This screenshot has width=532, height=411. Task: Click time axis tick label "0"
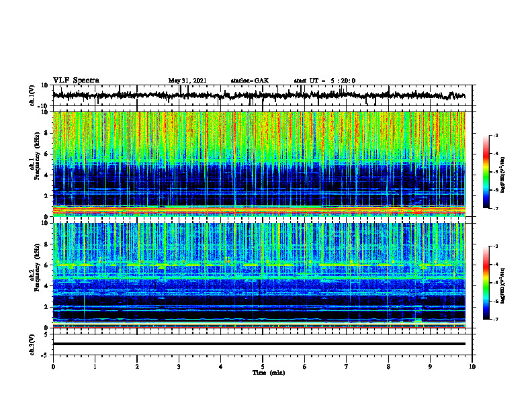(53, 367)
